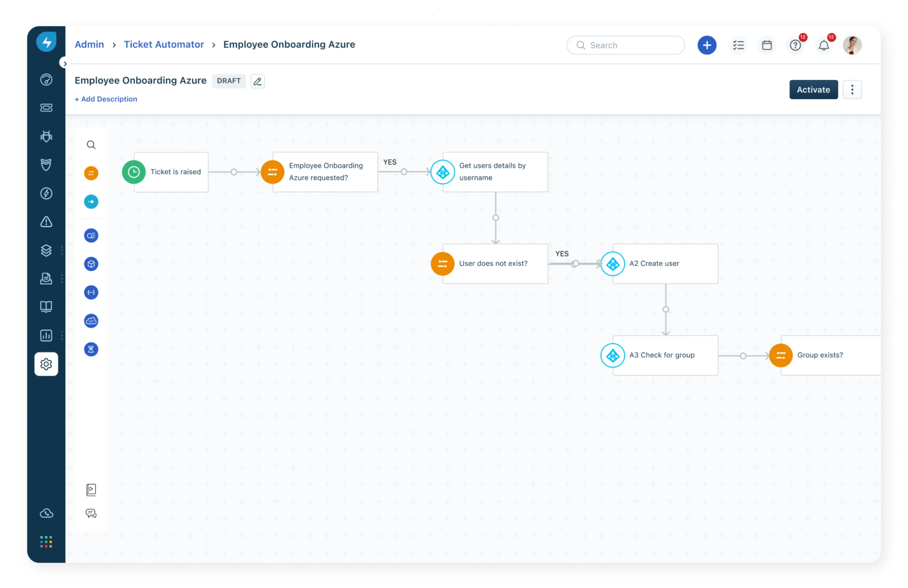Open the blue plus create-new button

[707, 45]
